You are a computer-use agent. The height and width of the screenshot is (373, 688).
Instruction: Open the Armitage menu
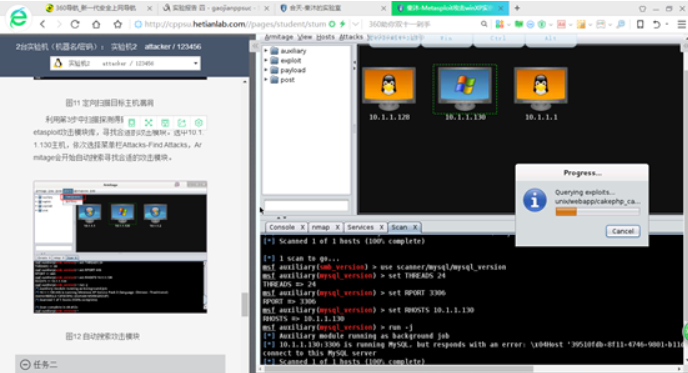coord(279,37)
